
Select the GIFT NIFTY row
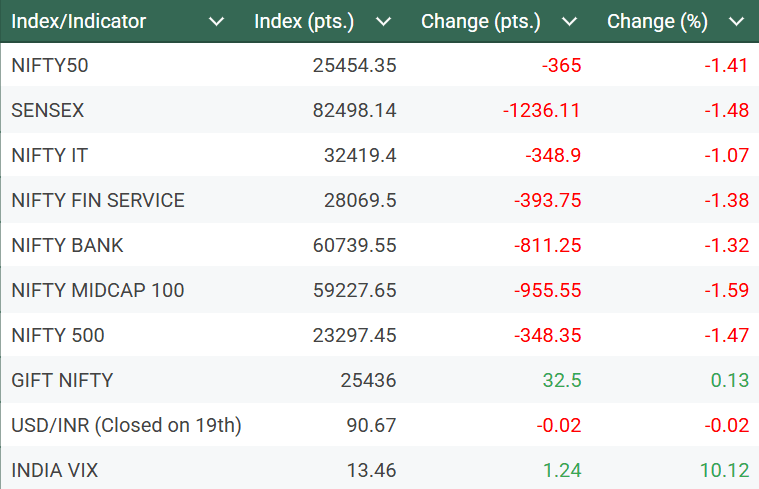[62, 380]
